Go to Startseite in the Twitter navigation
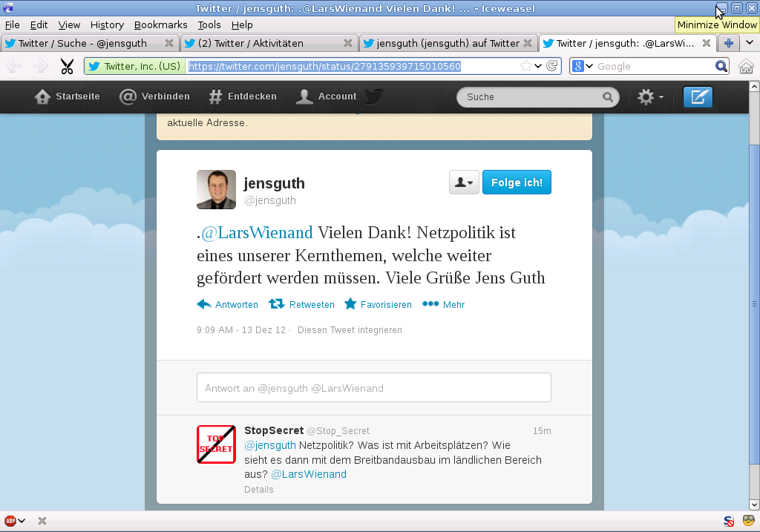This screenshot has height=532, width=760. pyautogui.click(x=68, y=96)
